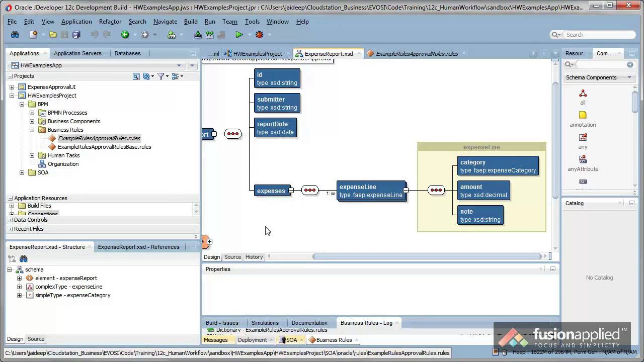Click the Projects panel search-in-files icon
Screen dimensions: 644x362
(136, 76)
